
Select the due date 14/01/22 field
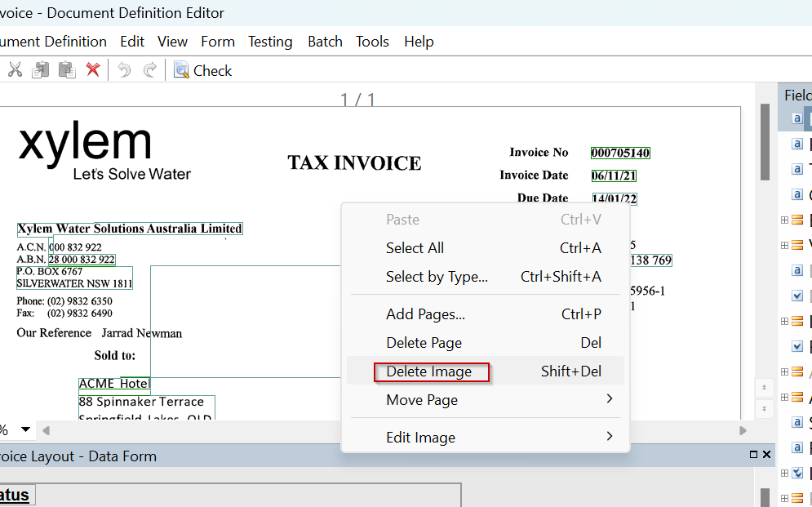(x=615, y=198)
